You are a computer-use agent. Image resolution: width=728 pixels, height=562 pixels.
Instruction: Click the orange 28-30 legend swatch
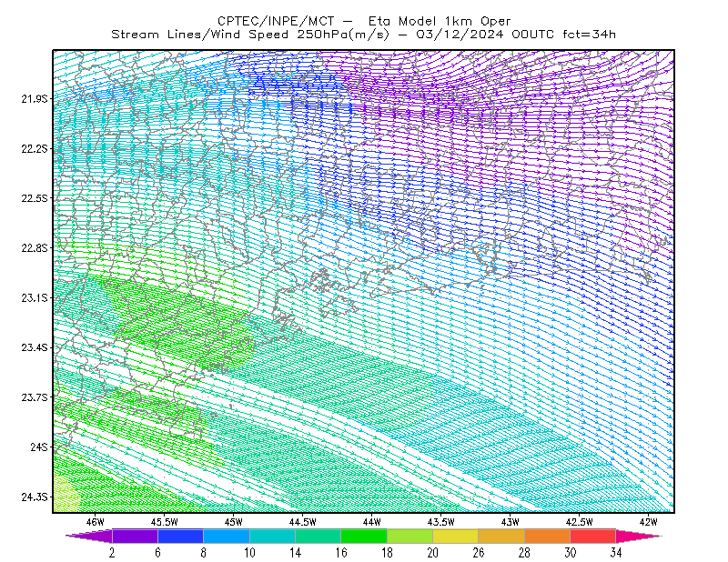548,536
